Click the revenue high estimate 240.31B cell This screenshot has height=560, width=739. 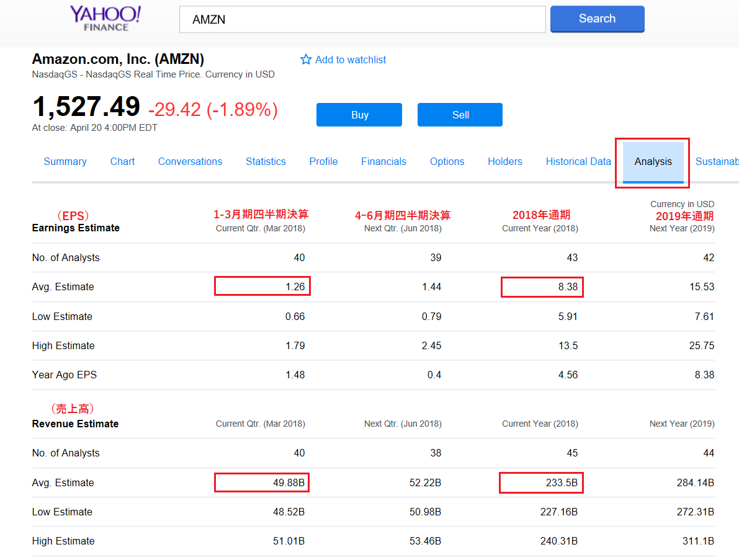point(559,541)
